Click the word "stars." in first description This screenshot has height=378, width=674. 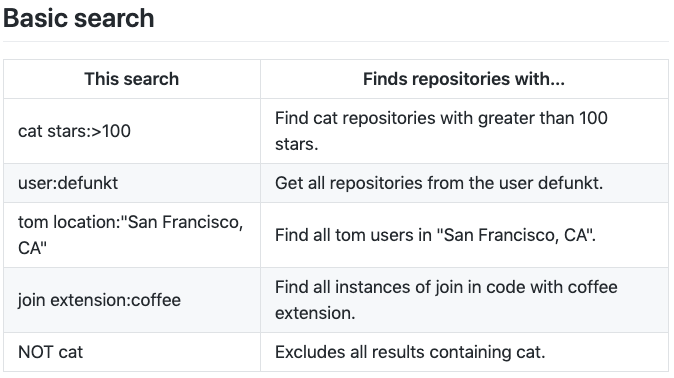pyautogui.click(x=297, y=144)
